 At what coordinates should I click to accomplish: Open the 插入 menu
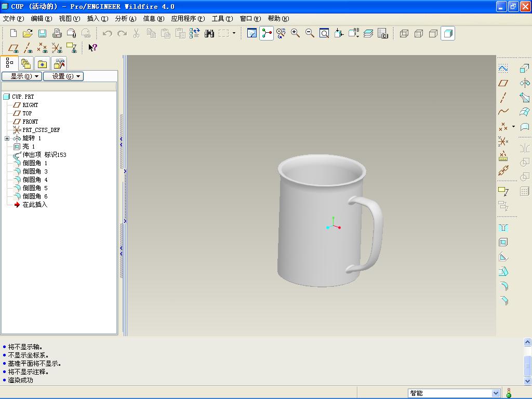coord(98,19)
